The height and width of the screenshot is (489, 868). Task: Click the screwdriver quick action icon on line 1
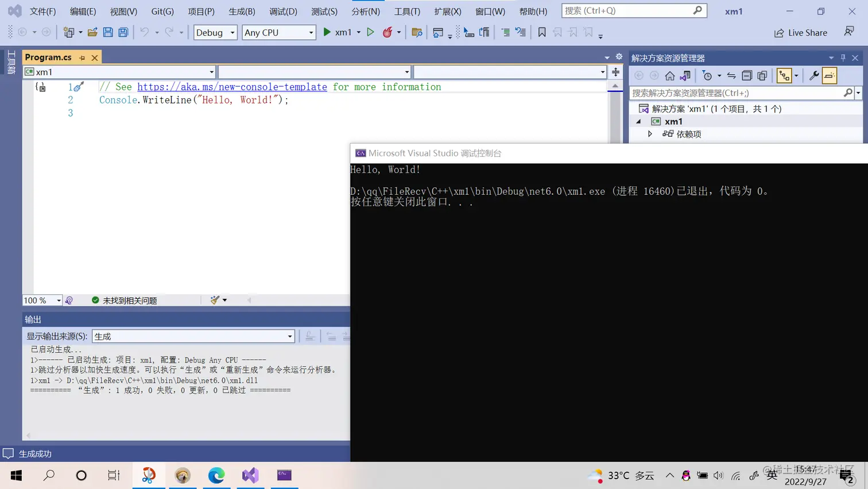[x=79, y=86]
